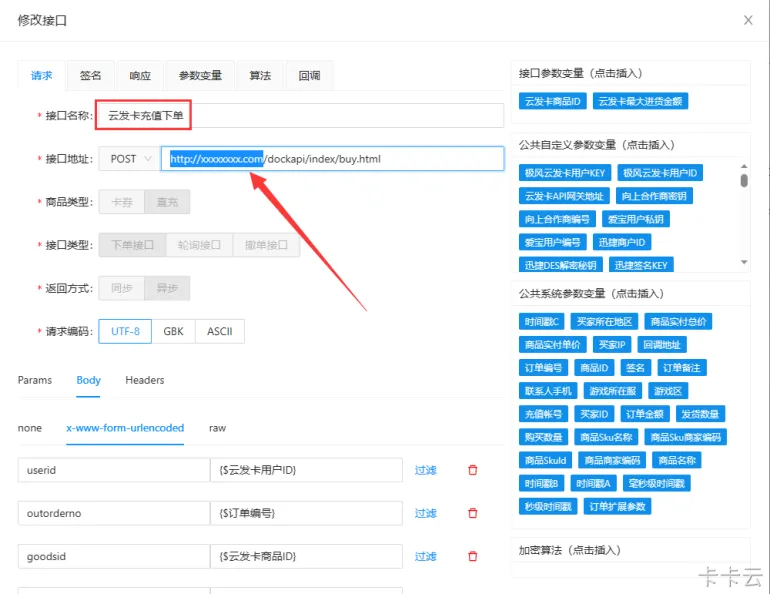Delete the userid parameter row
This screenshot has width=770, height=594.
tap(473, 470)
